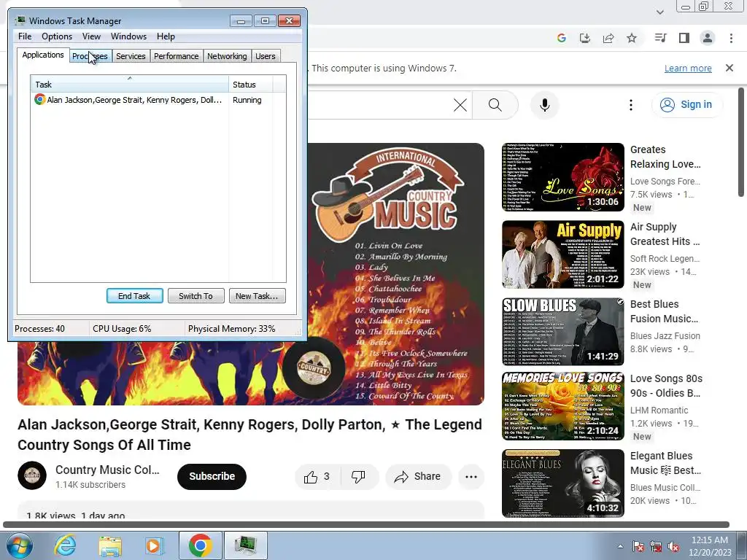Viewport: 747px width, 560px height.
Task: Dismiss the Windows 7 notification bar
Action: pos(729,68)
